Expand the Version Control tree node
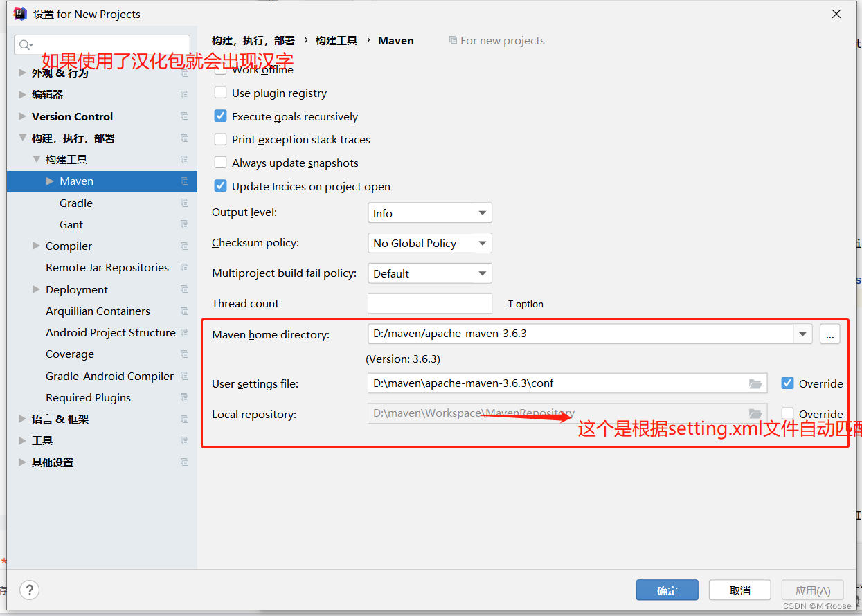This screenshot has width=862, height=616. click(22, 116)
